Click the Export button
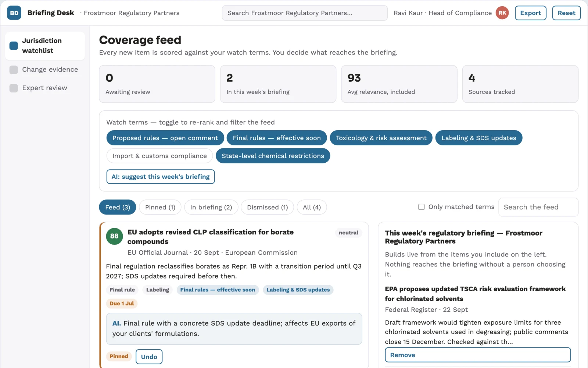This screenshot has width=588, height=368. point(530,13)
